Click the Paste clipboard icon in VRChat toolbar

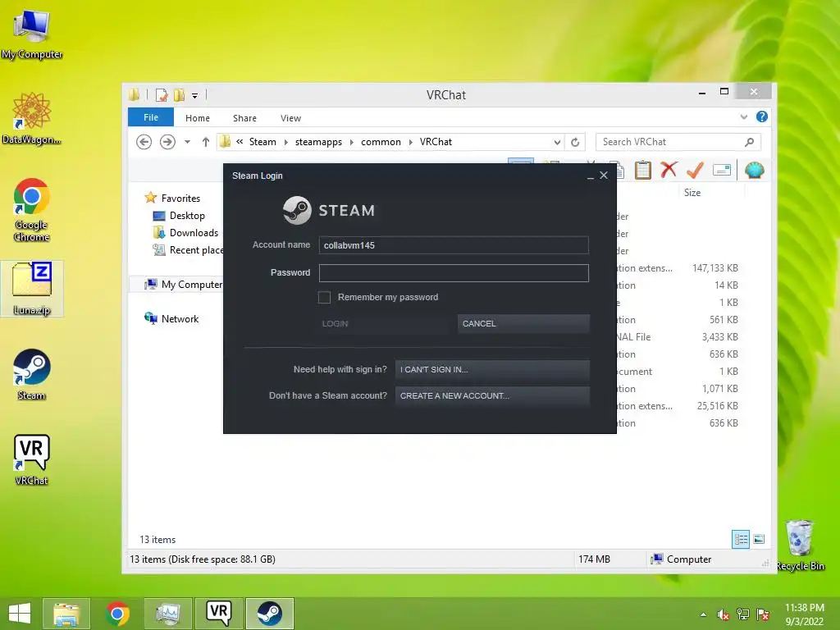(642, 171)
